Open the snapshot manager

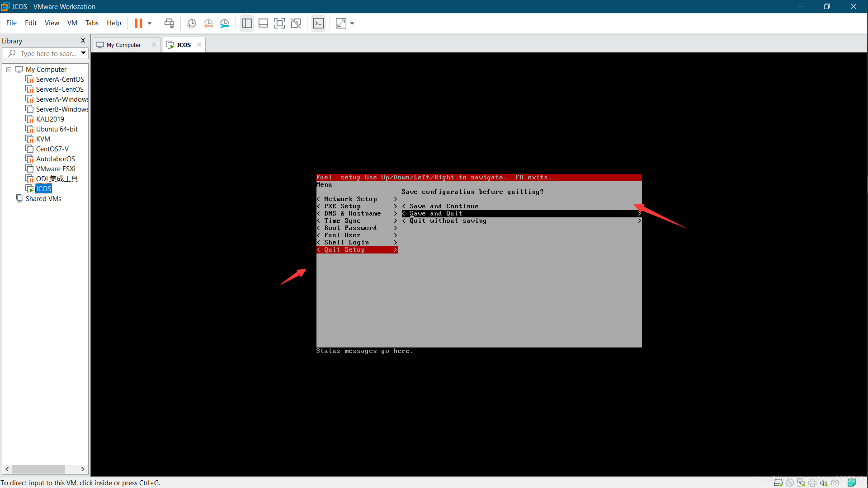pyautogui.click(x=225, y=23)
